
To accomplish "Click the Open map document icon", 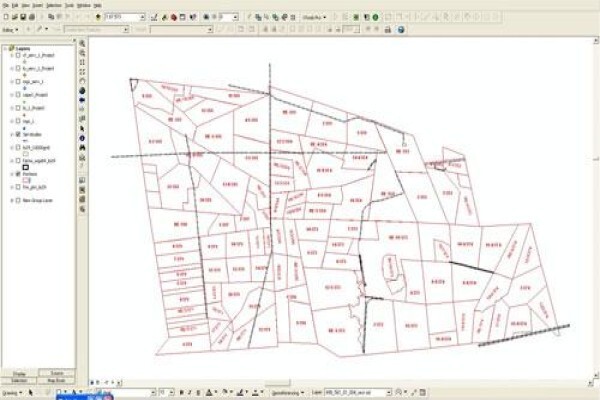I will pos(15,17).
